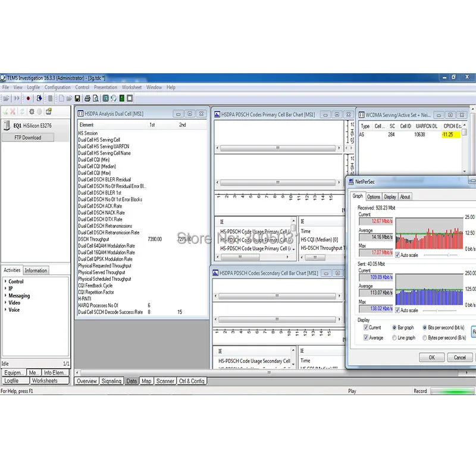Expand the IP activities node
The image size is (476, 476).
(5, 288)
